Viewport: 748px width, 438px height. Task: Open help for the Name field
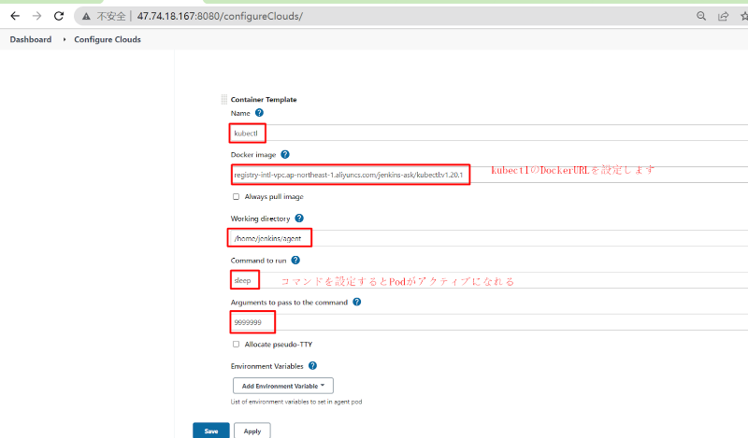click(259, 113)
